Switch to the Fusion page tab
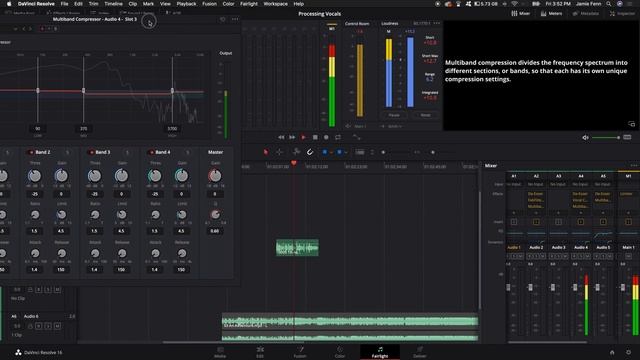 (300, 352)
